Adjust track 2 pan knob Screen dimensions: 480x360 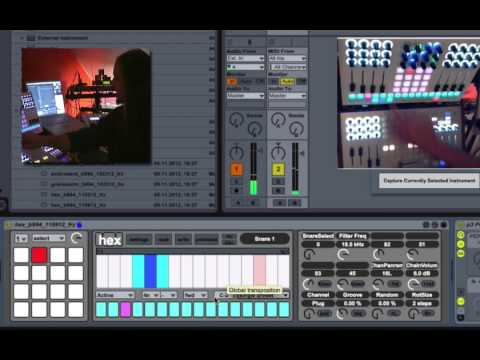[278, 152]
